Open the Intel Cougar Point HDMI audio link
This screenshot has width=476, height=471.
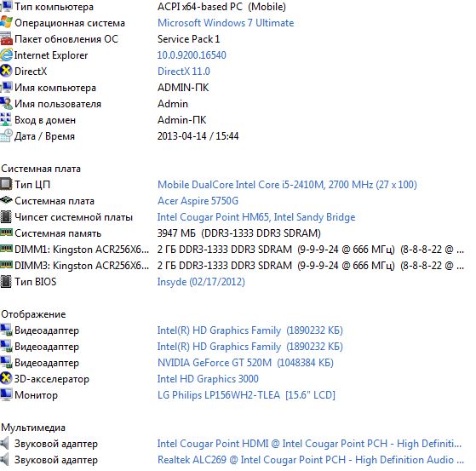pyautogui.click(x=309, y=444)
